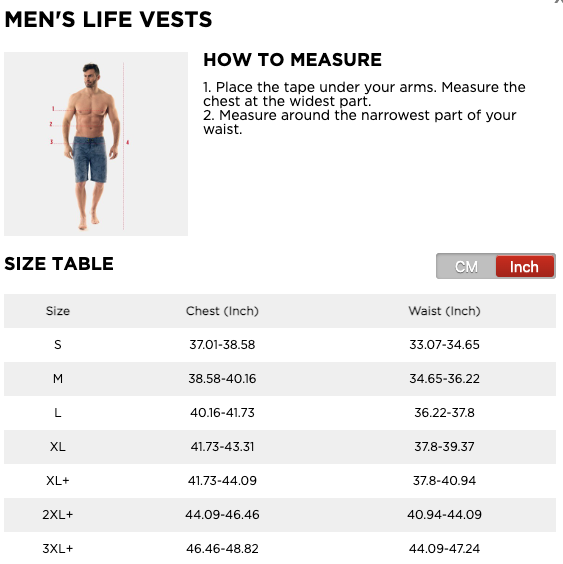563x564 pixels.
Task: Select the XL+ size row label
Action: [58, 481]
